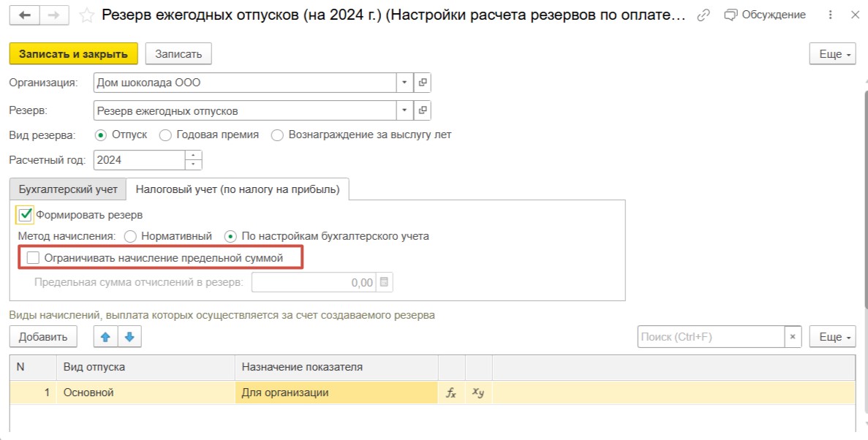Image resolution: width=868 pixels, height=440 pixels.
Task: Enable Ограничивать начисление предельной суммой checkbox
Action: [x=33, y=258]
